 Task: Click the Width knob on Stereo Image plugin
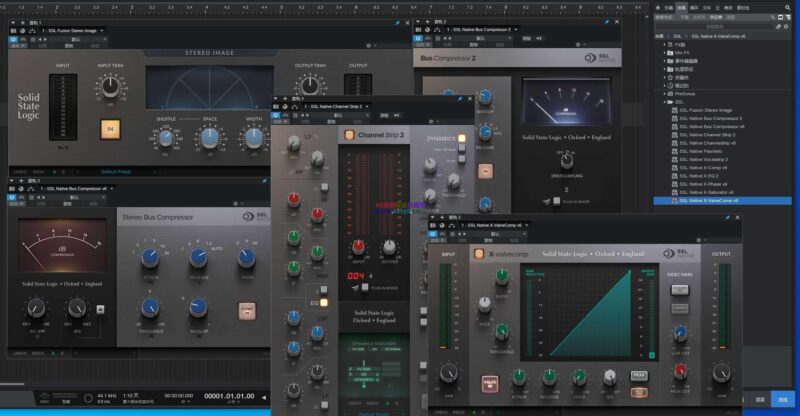point(254,138)
